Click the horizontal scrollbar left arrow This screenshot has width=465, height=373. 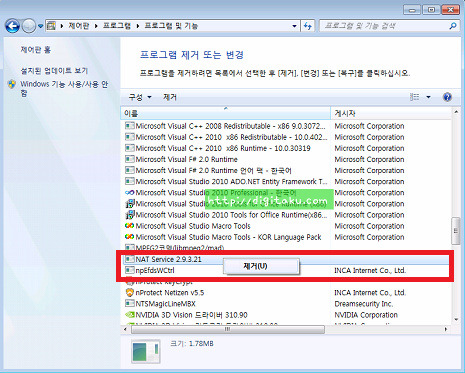coord(125,329)
